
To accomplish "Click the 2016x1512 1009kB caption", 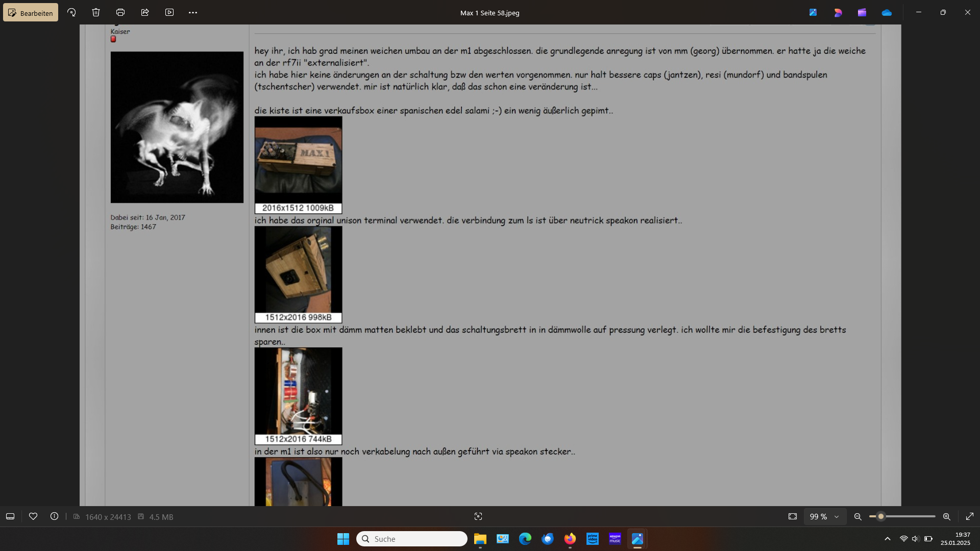I will pos(299,208).
